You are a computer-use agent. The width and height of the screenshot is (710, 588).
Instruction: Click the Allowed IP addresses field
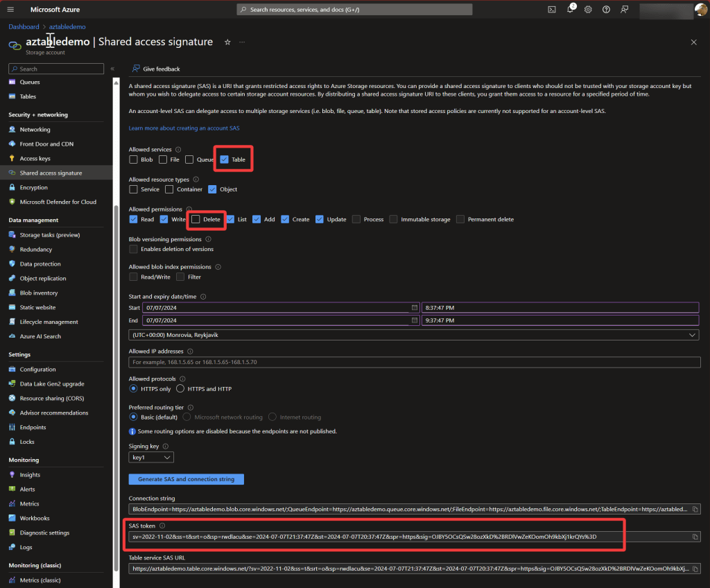(413, 362)
